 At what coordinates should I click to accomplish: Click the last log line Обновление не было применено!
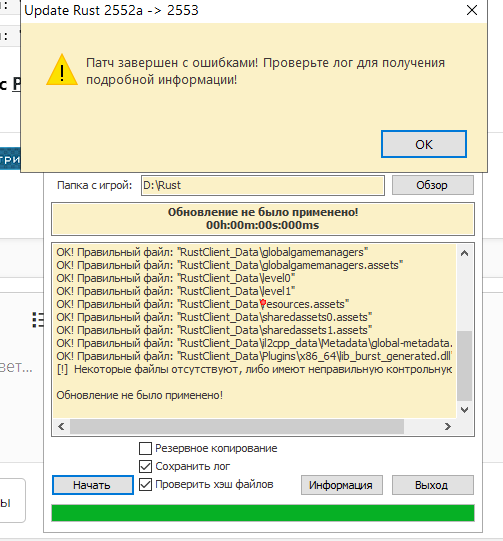[140, 395]
